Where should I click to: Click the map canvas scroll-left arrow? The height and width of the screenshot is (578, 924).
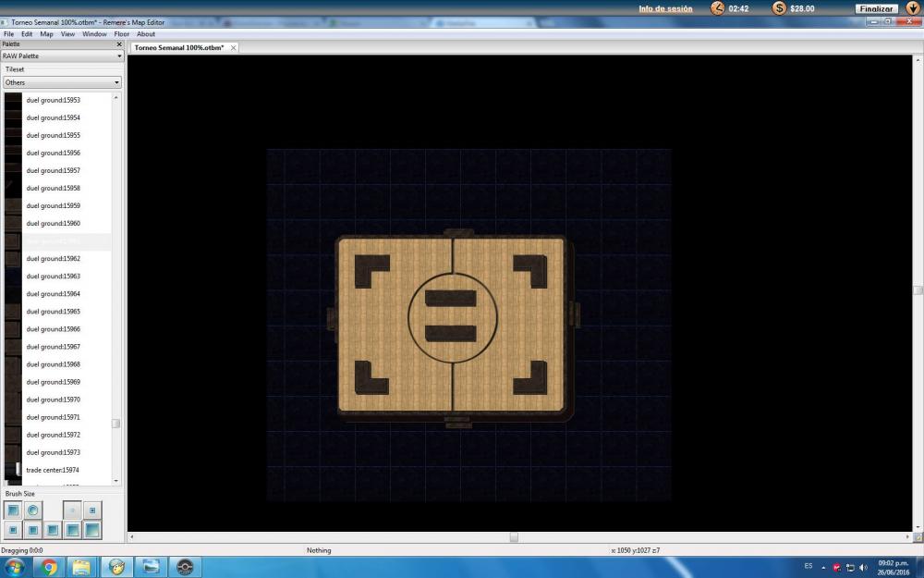click(131, 537)
